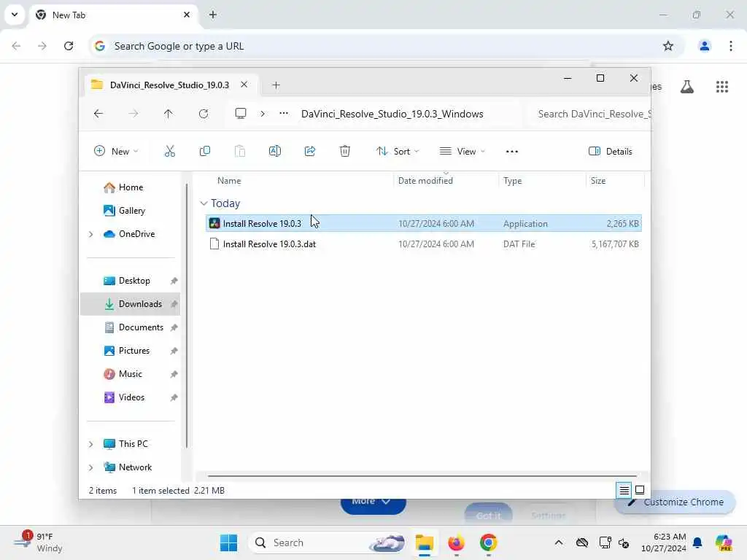Open the New dropdown in Explorer
This screenshot has height=560, width=747.
[116, 152]
